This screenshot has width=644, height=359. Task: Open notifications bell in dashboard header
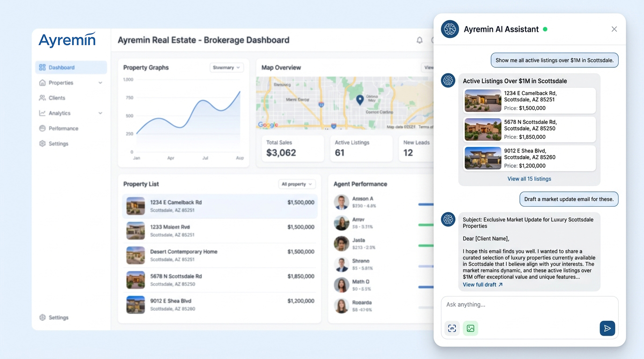coord(419,40)
